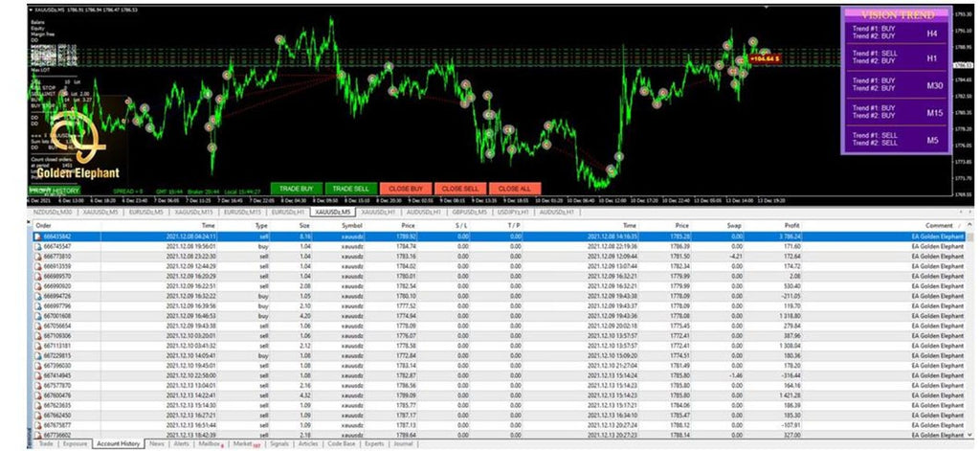The image size is (980, 451).
Task: Click the buy order icon for 666745547
Action: pos(37,246)
